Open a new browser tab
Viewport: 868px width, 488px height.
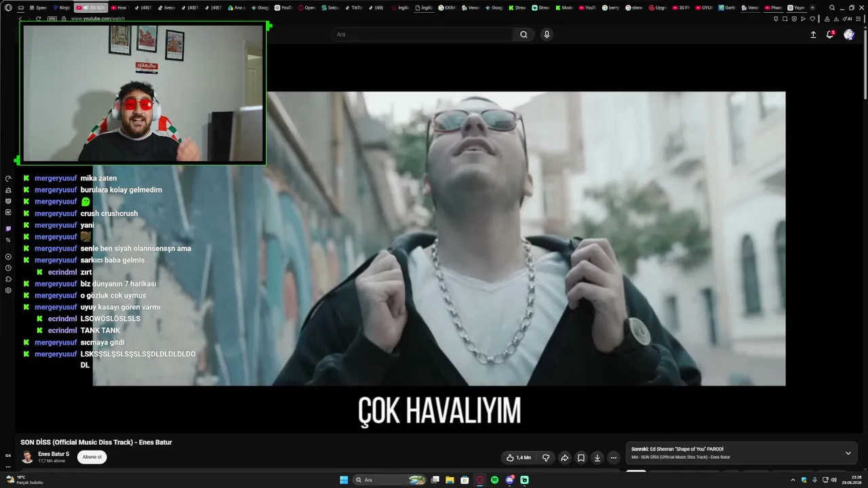[x=812, y=7]
